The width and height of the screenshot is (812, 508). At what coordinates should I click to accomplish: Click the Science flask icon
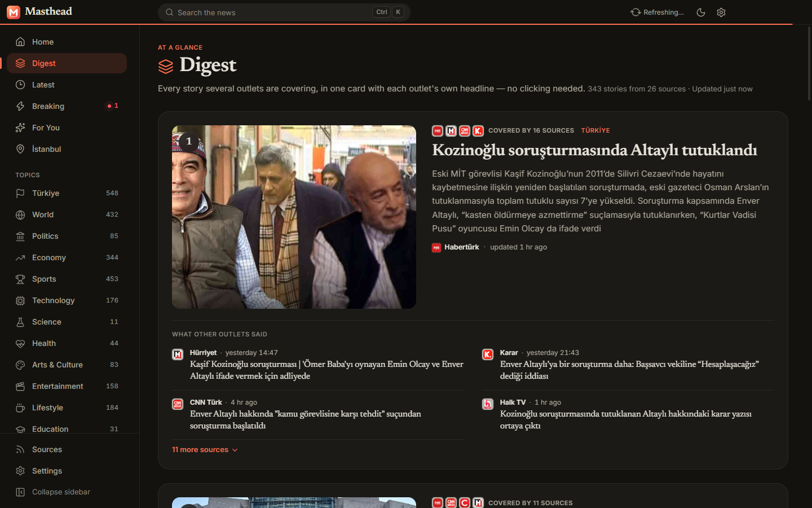tap(20, 322)
